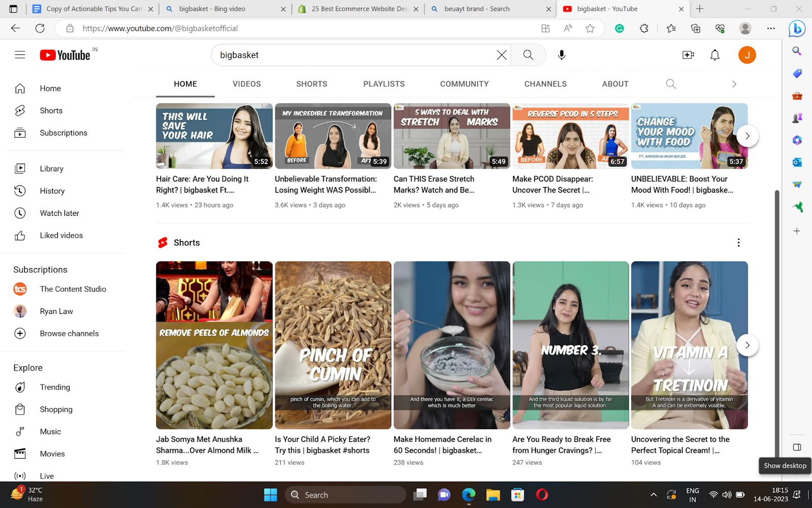Open Vitamin A Tretinoin short thumbnail

pyautogui.click(x=689, y=345)
